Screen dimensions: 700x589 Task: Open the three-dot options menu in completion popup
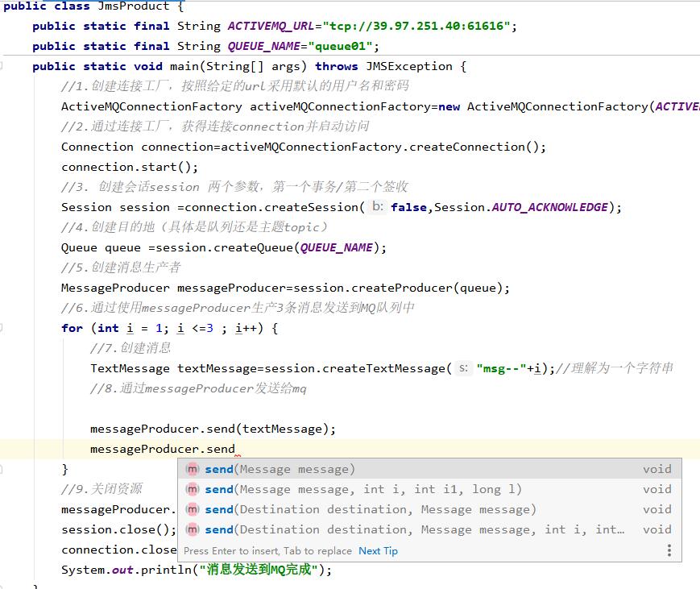(669, 550)
